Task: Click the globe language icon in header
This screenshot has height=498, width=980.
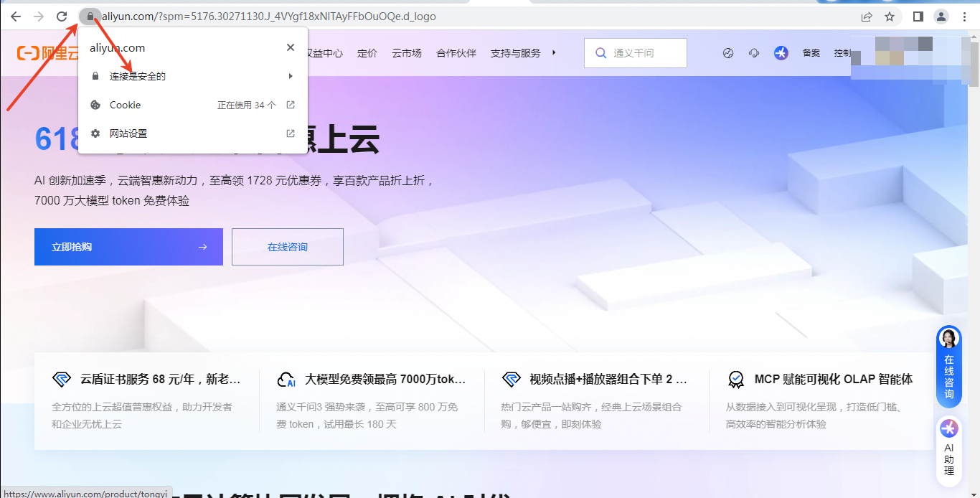Action: pyautogui.click(x=728, y=53)
